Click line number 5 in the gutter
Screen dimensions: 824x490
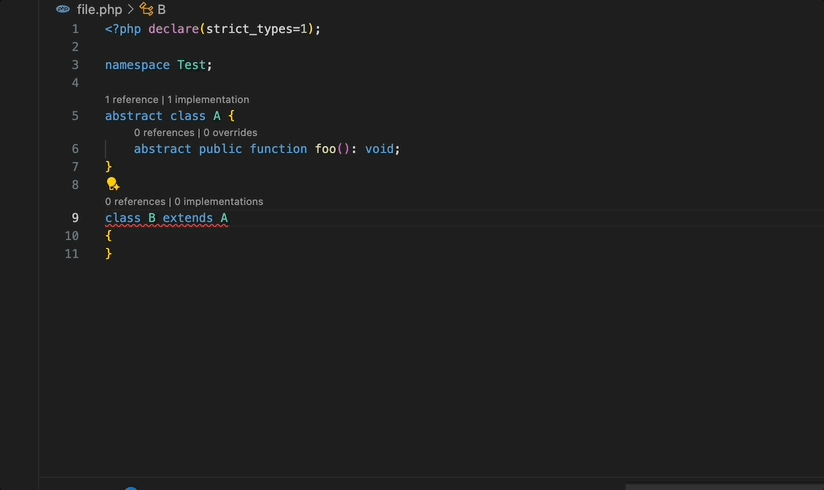click(x=75, y=116)
